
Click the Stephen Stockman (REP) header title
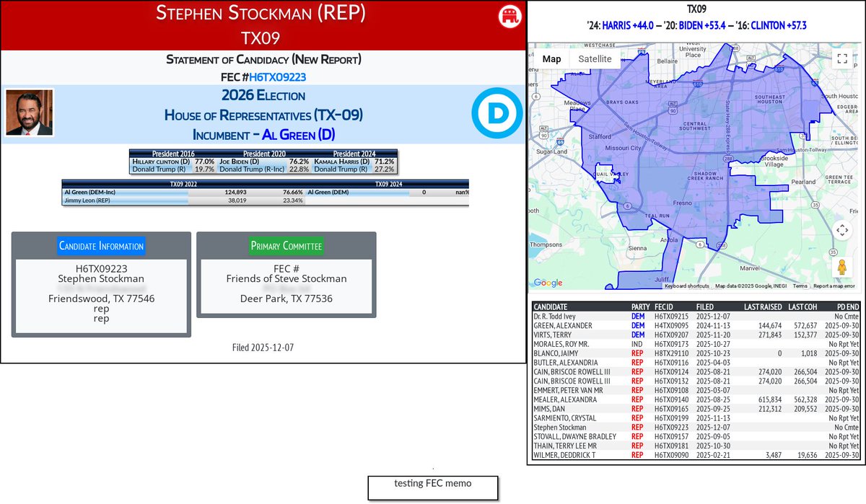click(x=261, y=14)
